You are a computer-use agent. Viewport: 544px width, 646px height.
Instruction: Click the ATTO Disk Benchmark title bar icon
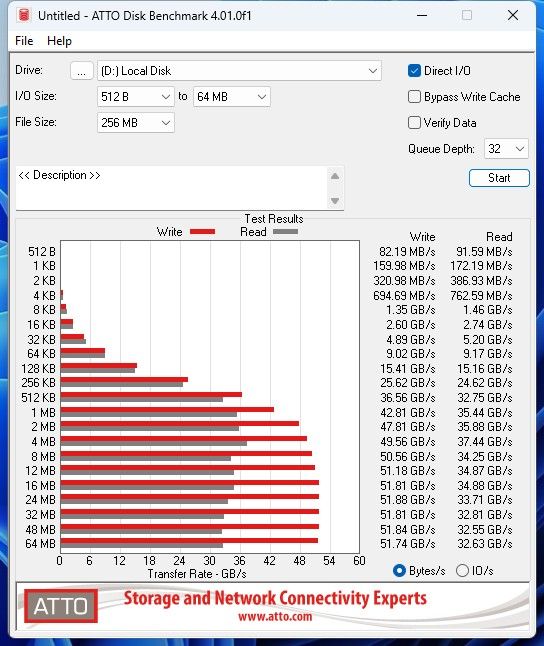pyautogui.click(x=24, y=15)
